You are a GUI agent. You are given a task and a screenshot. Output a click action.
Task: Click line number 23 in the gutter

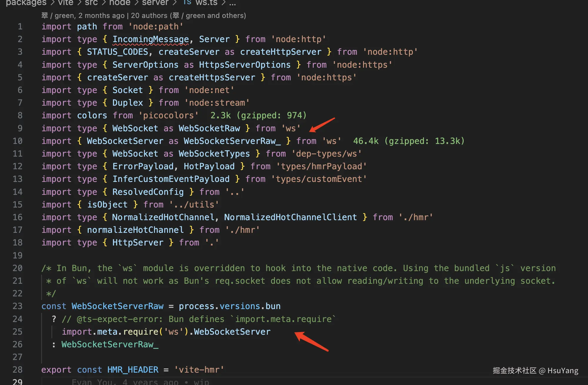17,306
